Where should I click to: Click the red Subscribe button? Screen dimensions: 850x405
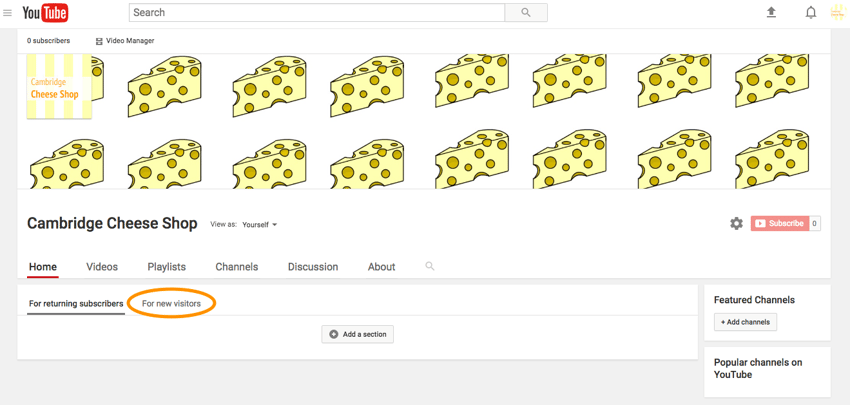click(780, 223)
